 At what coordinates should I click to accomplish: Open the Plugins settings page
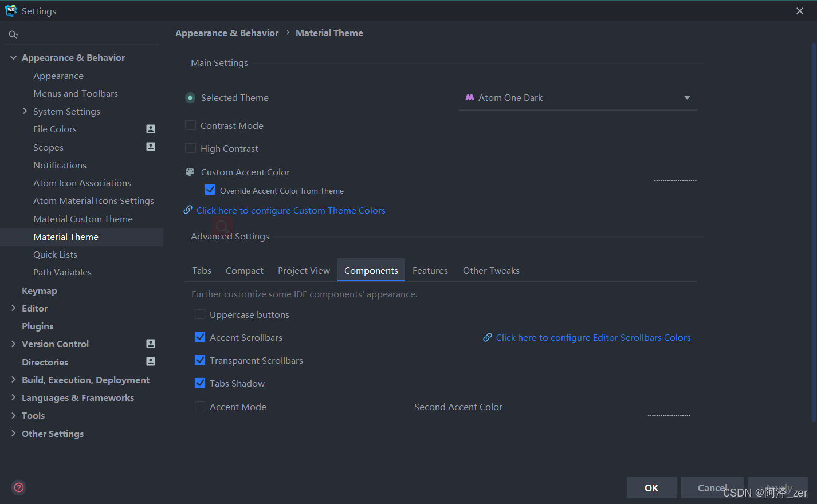pos(37,326)
